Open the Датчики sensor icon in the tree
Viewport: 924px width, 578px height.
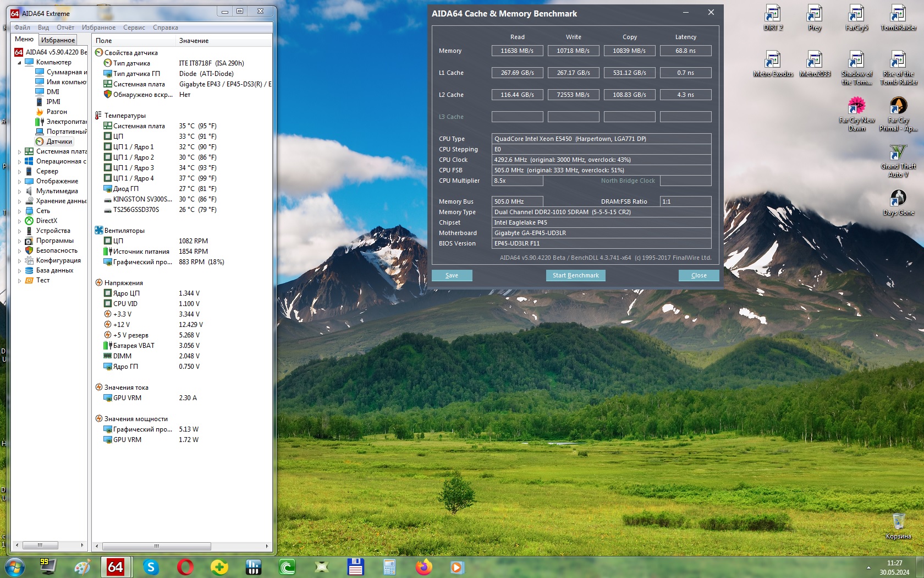(40, 141)
